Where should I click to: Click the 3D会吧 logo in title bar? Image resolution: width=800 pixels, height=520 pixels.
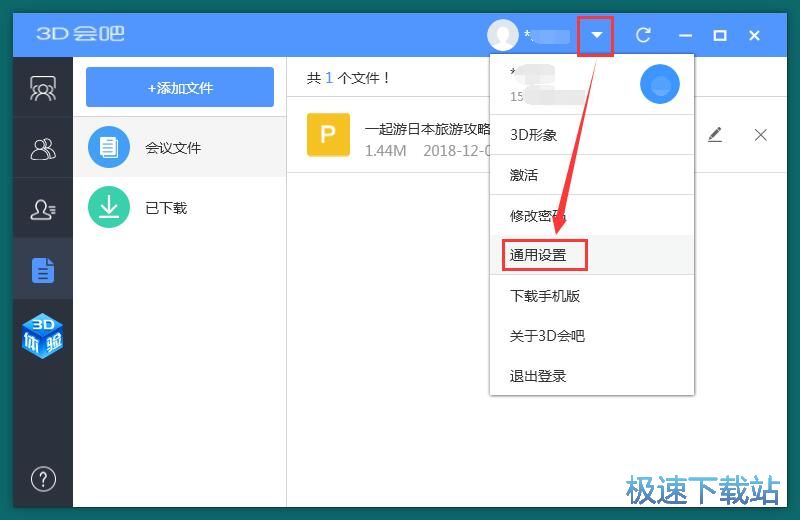coord(81,34)
